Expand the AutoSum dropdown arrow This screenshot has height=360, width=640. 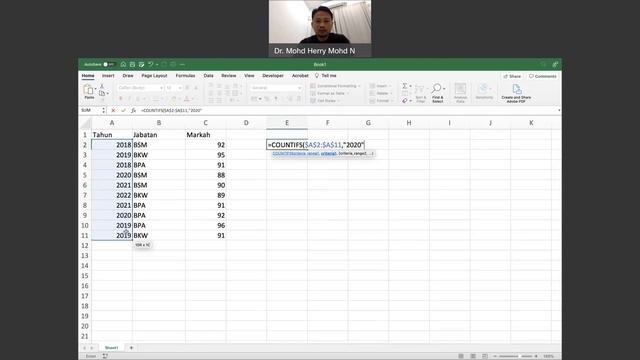point(410,86)
